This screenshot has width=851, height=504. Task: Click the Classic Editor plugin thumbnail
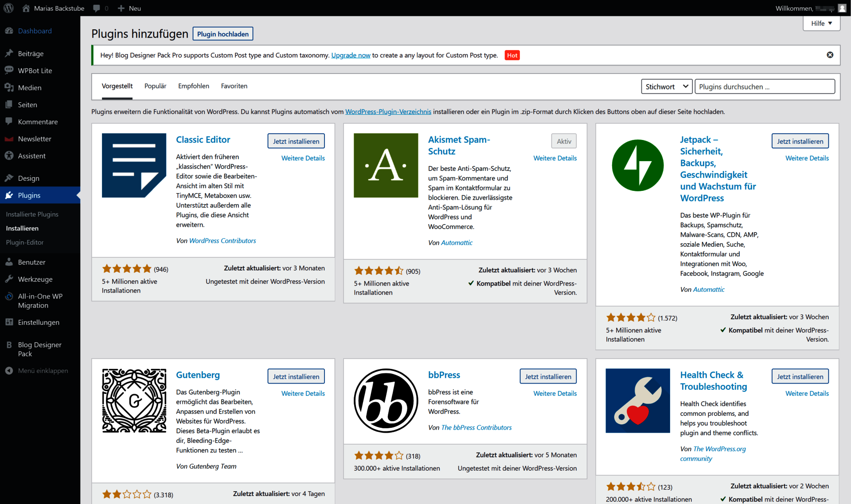pos(134,165)
